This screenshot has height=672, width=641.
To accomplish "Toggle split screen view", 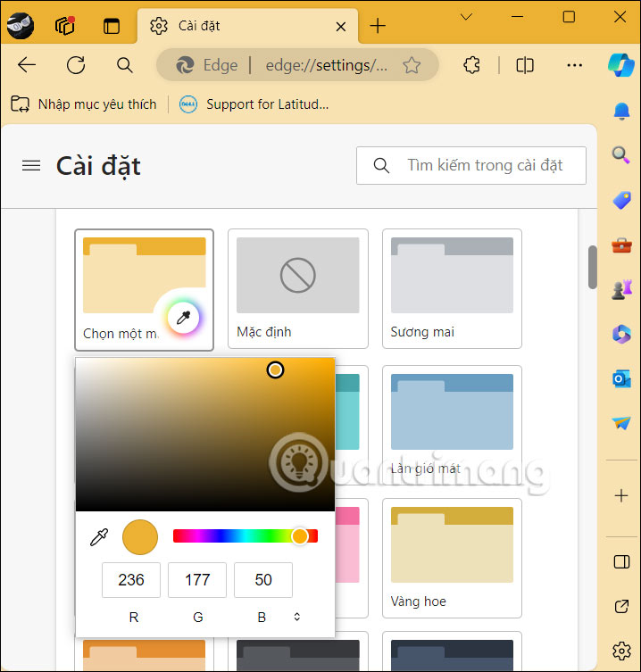I will (525, 65).
